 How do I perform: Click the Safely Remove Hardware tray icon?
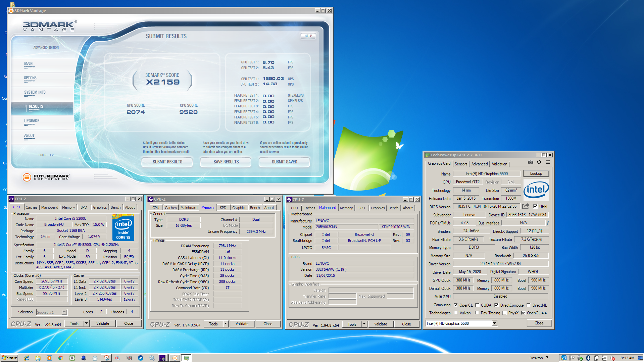(580, 358)
